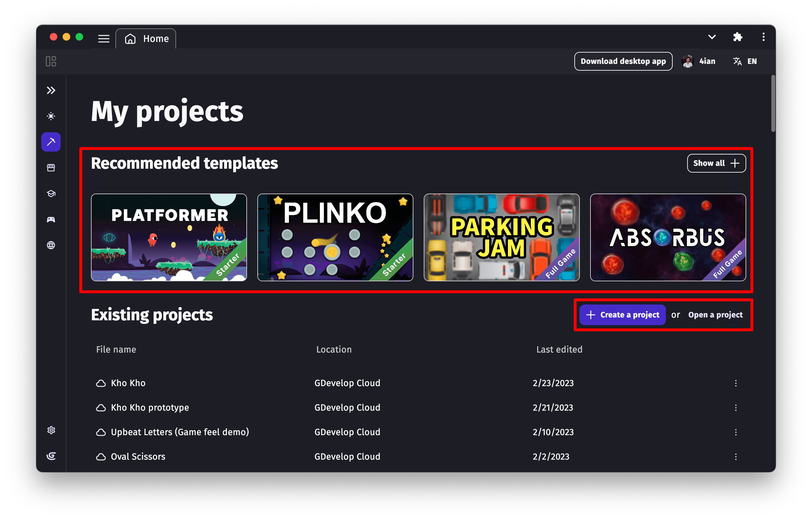Open options menu for Kho Kho project
812x520 pixels.
[x=736, y=383]
